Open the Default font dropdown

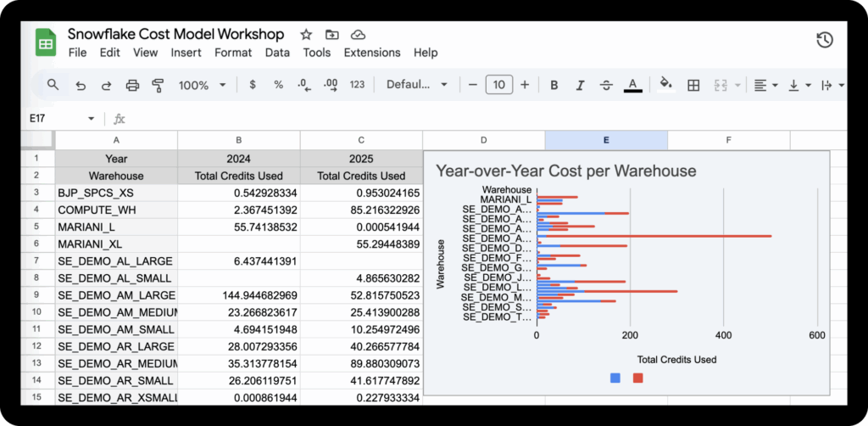coord(417,85)
